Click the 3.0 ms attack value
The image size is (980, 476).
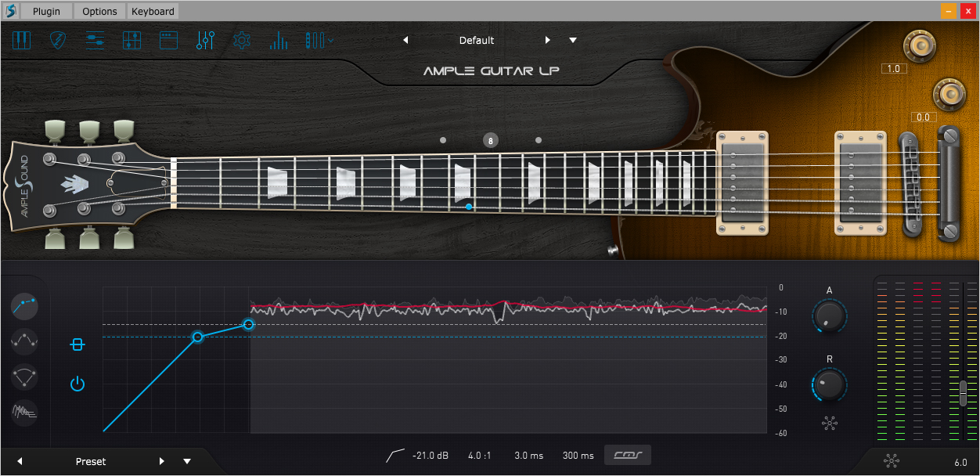coord(529,456)
